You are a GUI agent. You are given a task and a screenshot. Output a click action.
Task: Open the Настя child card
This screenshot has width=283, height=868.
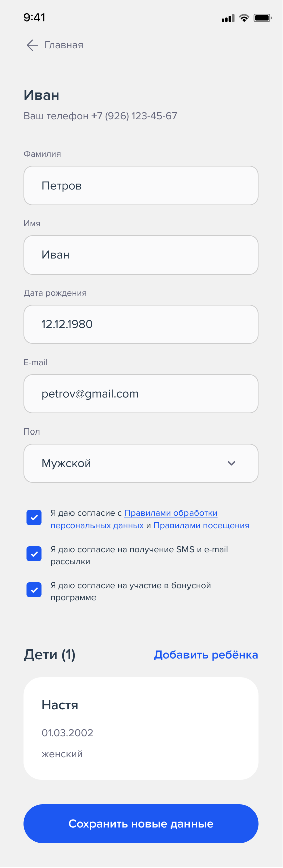point(141,729)
